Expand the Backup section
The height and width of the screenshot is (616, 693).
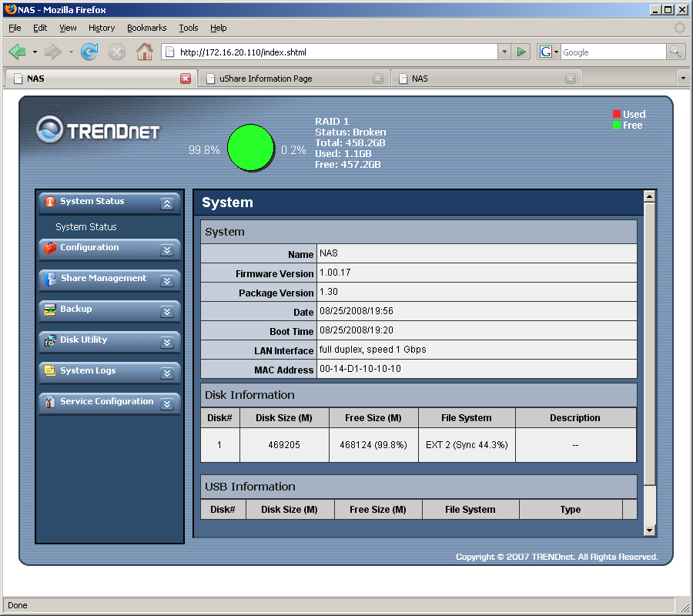pyautogui.click(x=166, y=312)
